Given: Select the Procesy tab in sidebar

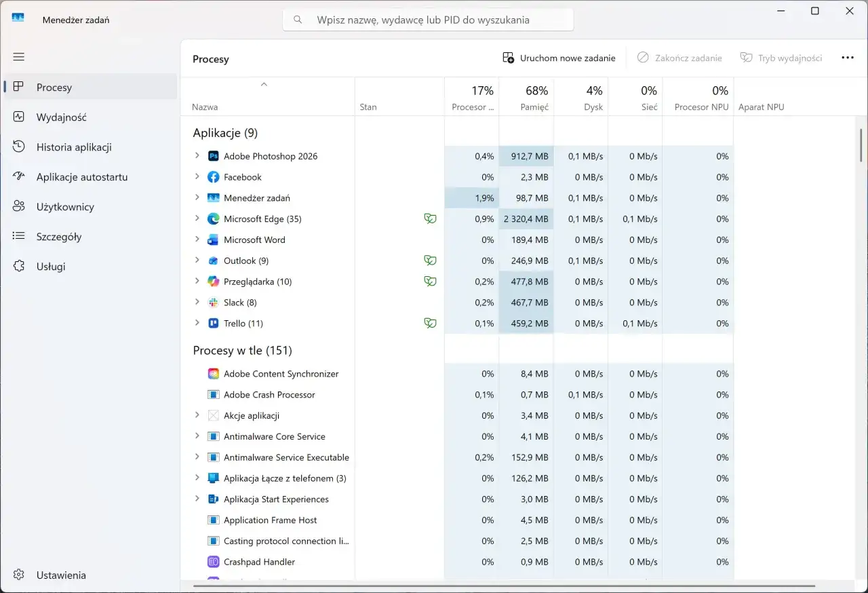Looking at the screenshot, I should (91, 88).
